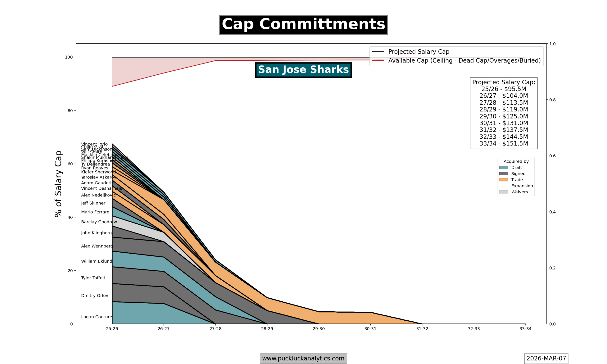607x364 pixels.
Task: Click the William Eklund player label
Action: [x=97, y=261]
